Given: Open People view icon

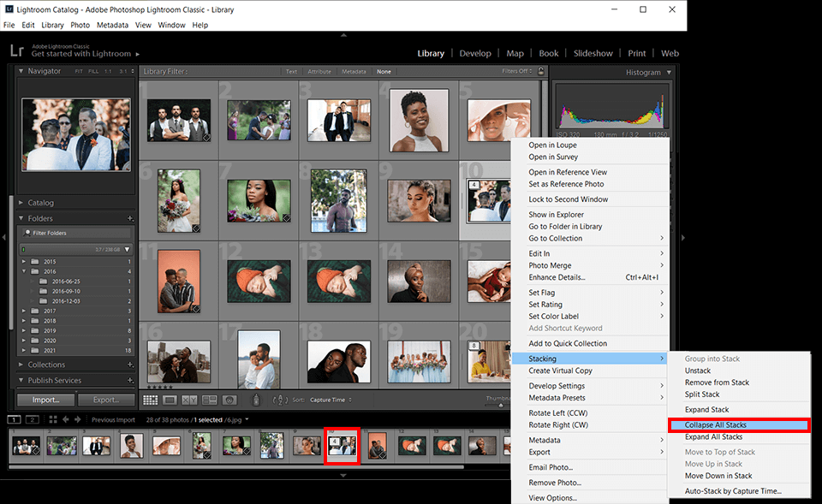Looking at the screenshot, I should [229, 400].
